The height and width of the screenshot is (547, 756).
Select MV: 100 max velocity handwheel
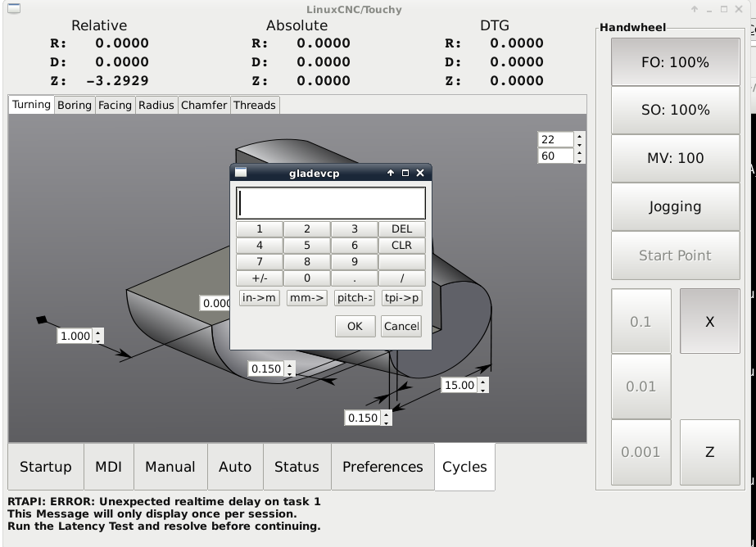[x=676, y=158]
